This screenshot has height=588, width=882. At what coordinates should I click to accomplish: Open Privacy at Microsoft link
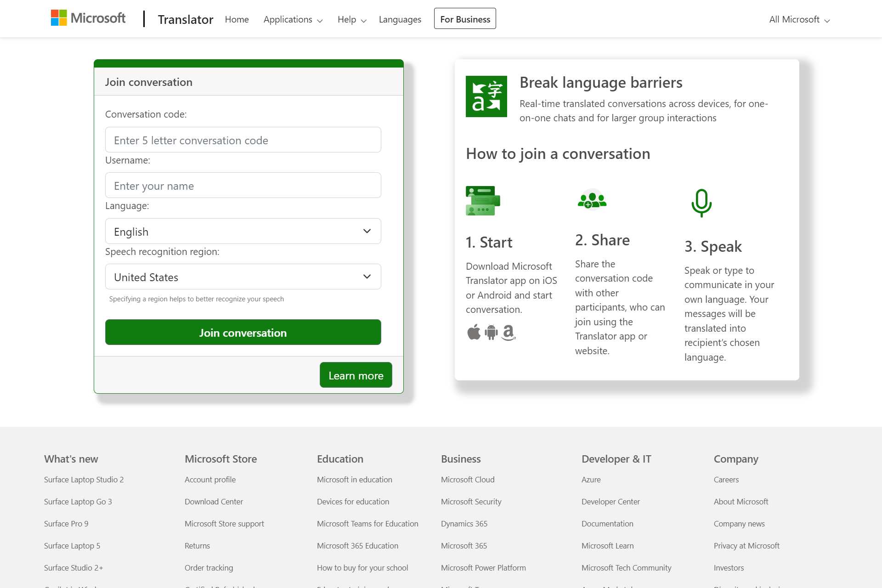tap(746, 546)
